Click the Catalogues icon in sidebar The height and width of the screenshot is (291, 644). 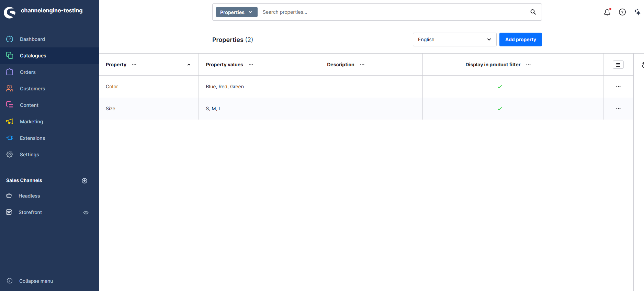point(10,55)
